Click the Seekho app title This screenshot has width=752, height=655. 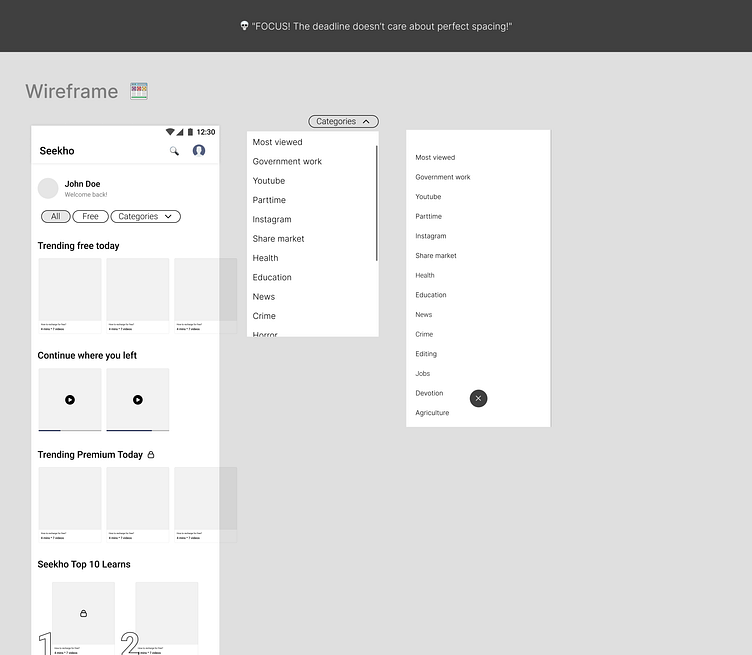pyautogui.click(x=57, y=151)
